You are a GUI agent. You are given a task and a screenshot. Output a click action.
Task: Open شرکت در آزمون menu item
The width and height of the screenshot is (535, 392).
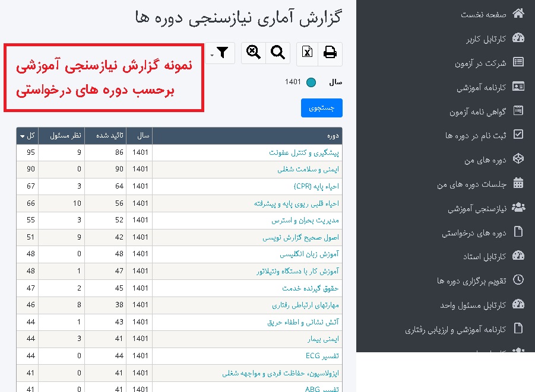480,63
